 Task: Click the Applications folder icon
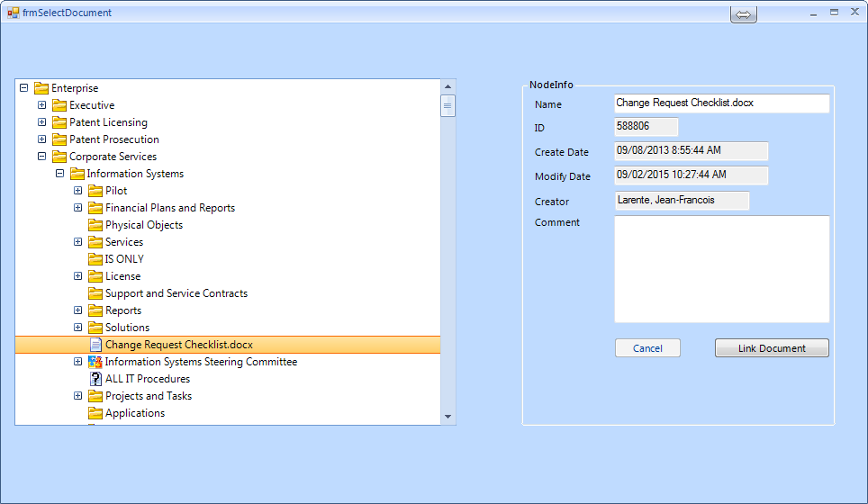pyautogui.click(x=95, y=413)
